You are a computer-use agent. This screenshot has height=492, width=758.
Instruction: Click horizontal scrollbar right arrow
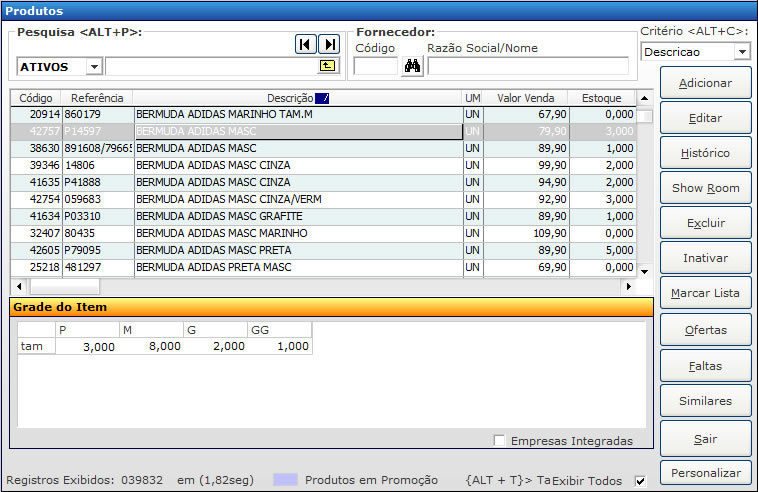click(x=628, y=286)
